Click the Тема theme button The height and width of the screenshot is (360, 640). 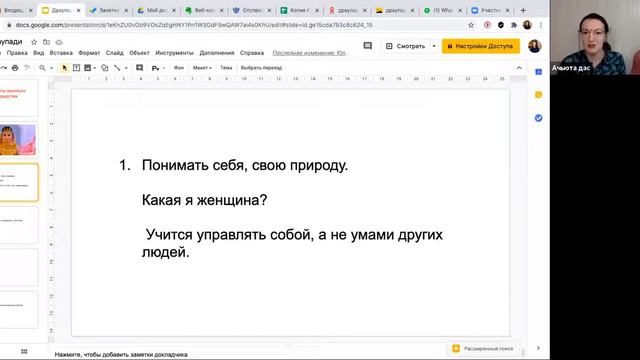tap(226, 68)
